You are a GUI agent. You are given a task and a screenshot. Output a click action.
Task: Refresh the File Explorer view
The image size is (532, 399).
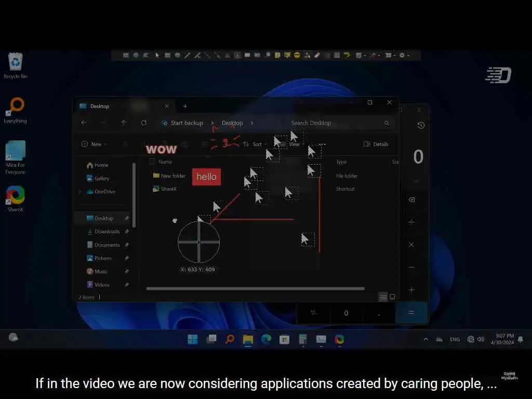point(144,123)
